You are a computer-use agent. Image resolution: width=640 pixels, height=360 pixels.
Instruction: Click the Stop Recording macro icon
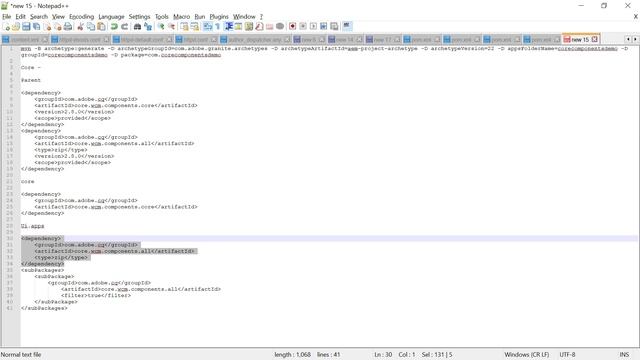click(303, 27)
